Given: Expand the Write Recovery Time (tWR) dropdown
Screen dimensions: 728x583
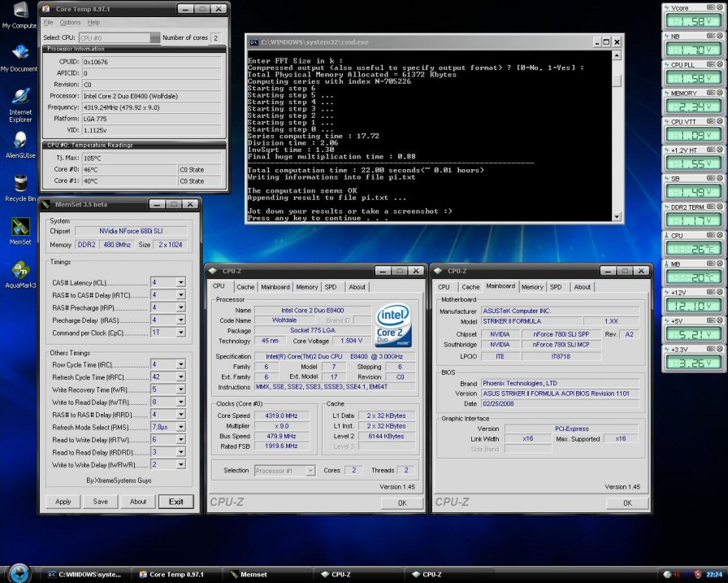Looking at the screenshot, I should (x=180, y=389).
